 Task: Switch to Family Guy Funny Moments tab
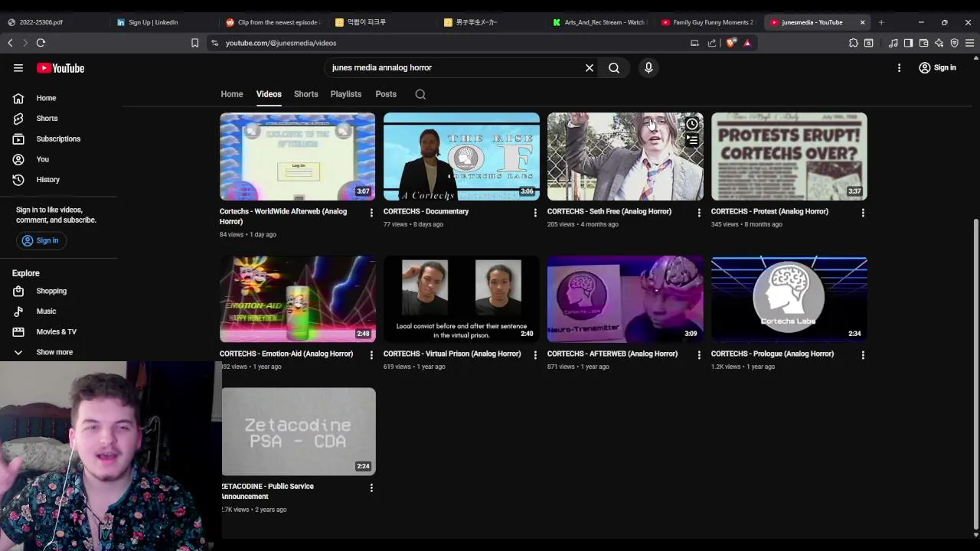pos(708,22)
